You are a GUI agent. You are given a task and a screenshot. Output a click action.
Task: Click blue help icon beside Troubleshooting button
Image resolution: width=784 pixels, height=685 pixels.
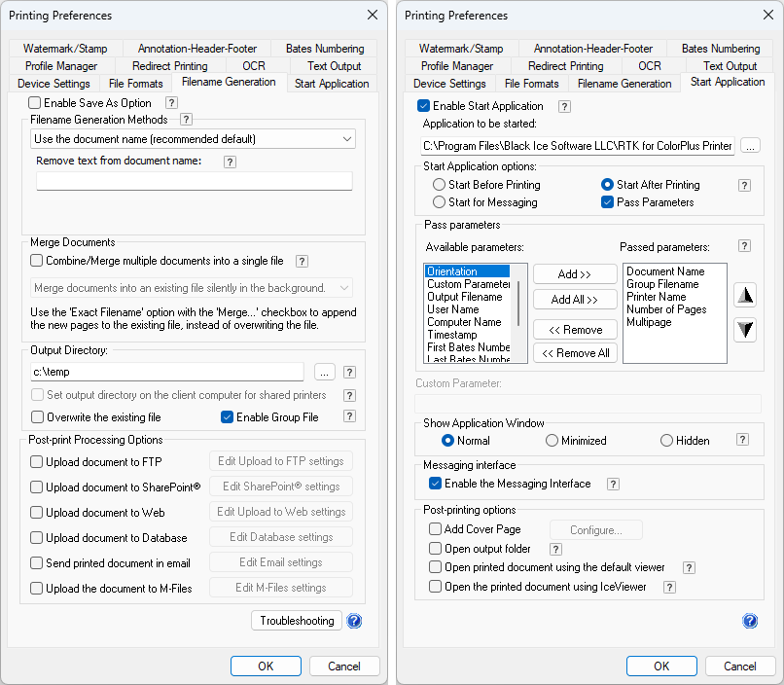(x=354, y=621)
